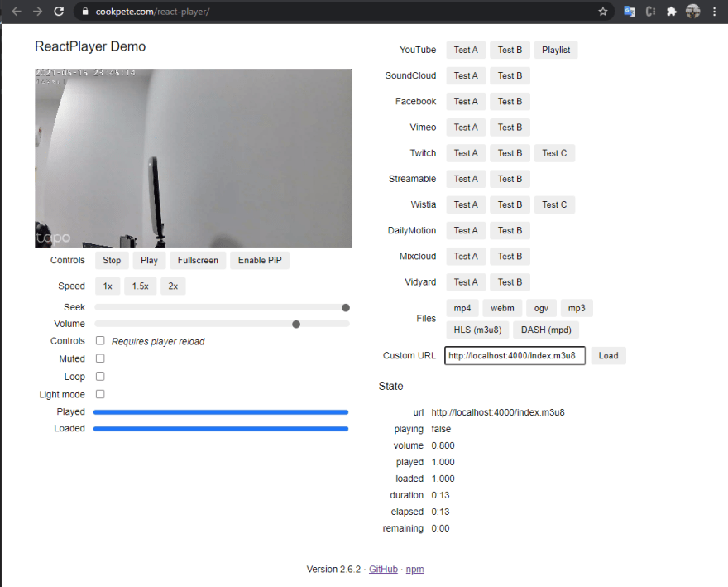This screenshot has height=587, width=728.
Task: Load SoundCloud Test B
Action: 510,76
